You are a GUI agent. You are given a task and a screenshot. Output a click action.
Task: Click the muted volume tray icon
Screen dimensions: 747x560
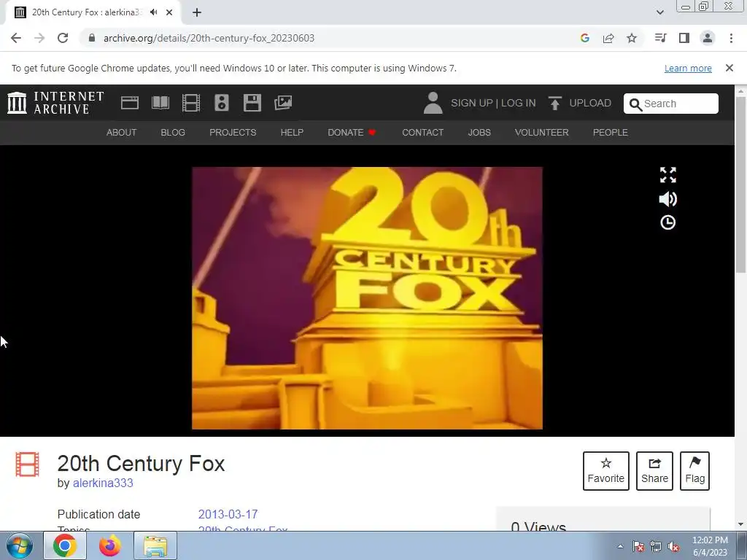pos(673,547)
